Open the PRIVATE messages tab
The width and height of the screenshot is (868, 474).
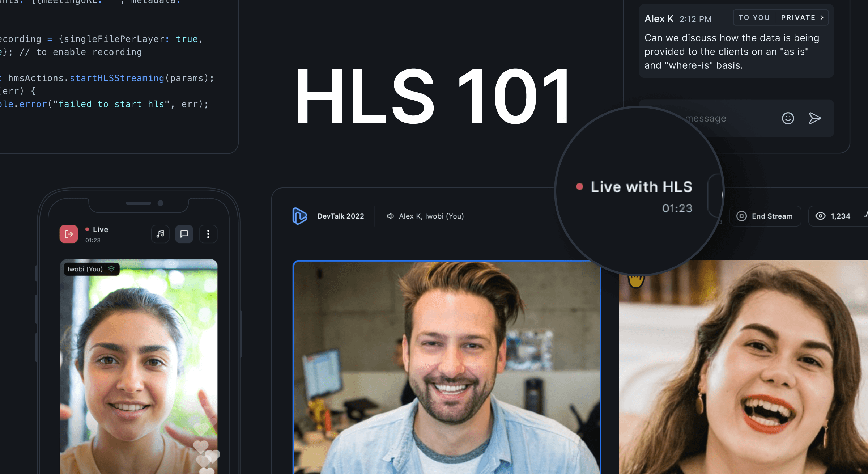pyautogui.click(x=798, y=17)
